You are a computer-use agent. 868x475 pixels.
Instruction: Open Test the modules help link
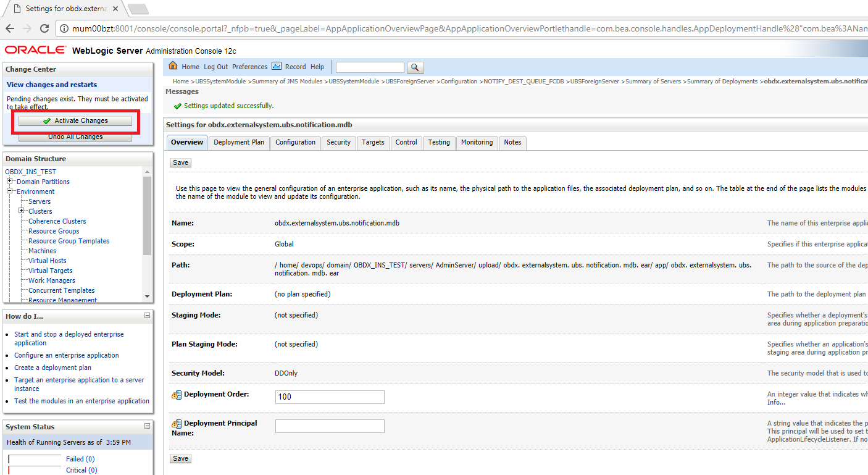81,401
